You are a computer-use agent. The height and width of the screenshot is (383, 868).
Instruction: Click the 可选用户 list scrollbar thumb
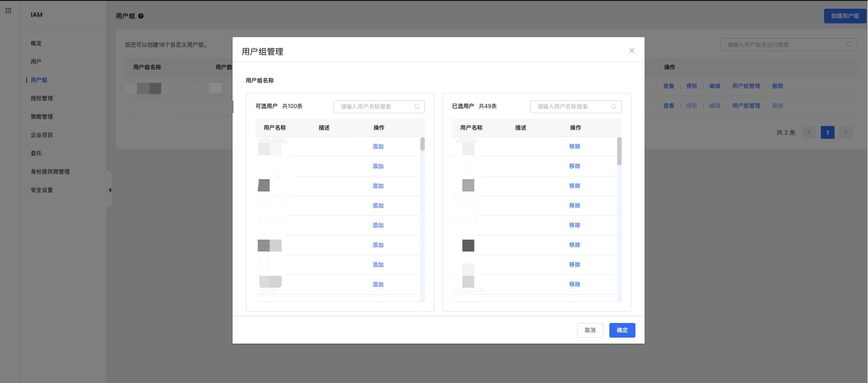[423, 144]
